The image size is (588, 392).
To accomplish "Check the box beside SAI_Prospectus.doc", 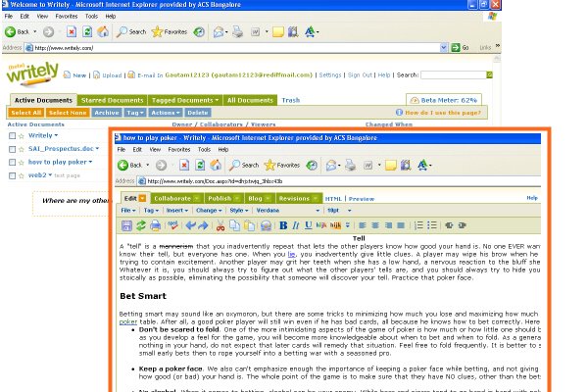I will (12, 148).
